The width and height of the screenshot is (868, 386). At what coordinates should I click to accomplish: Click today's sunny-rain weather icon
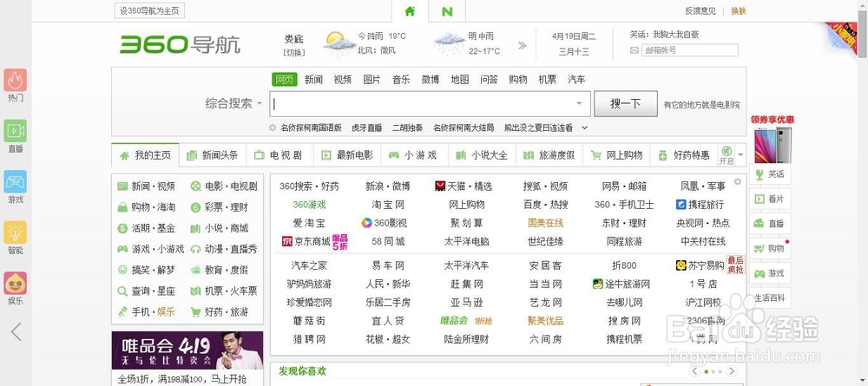[339, 44]
